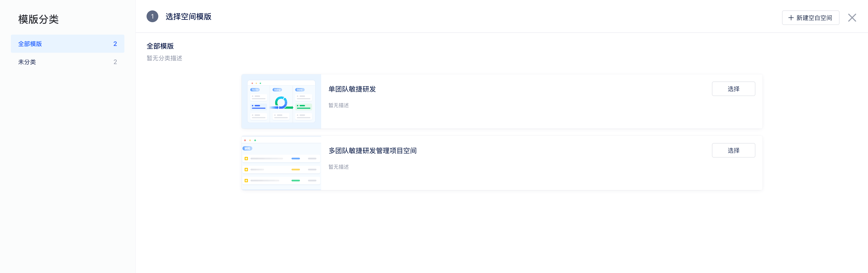This screenshot has height=273, width=868.
Task: Click the step 1 circle icon
Action: click(x=152, y=17)
